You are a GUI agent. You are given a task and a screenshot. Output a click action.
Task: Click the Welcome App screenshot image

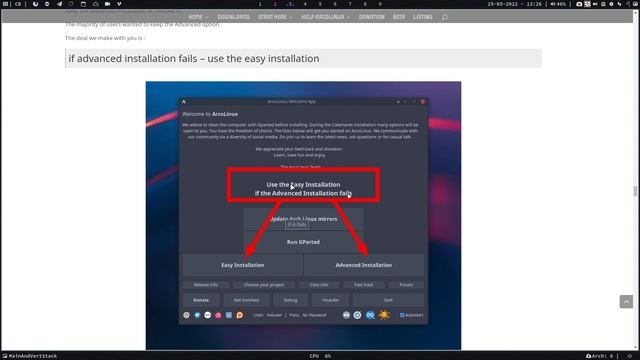pyautogui.click(x=303, y=216)
